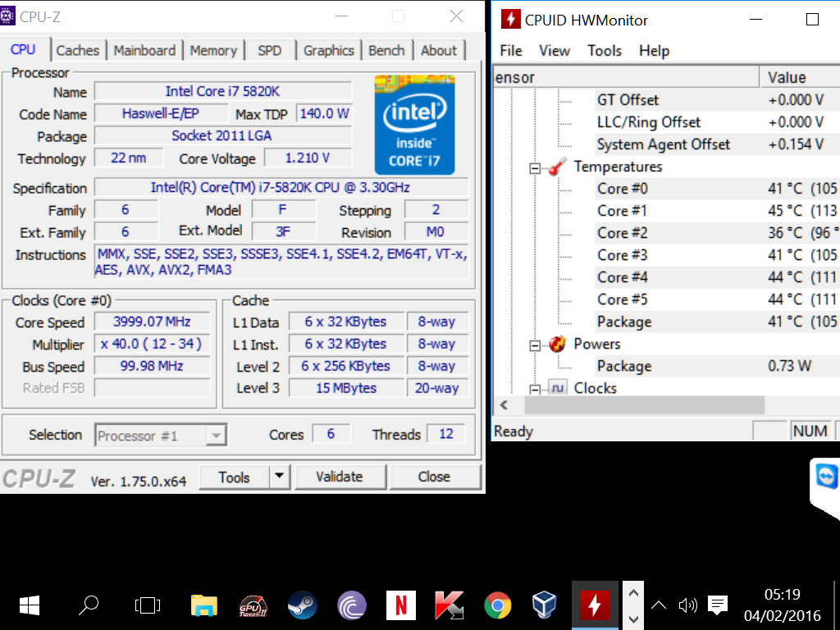Viewport: 840px width, 630px height.
Task: Click the Core Speed value "3999.07 MHz"
Action: click(152, 322)
